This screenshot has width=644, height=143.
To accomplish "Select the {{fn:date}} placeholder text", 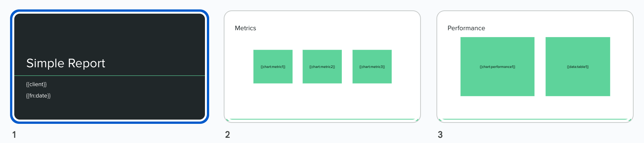I will 38,96.
